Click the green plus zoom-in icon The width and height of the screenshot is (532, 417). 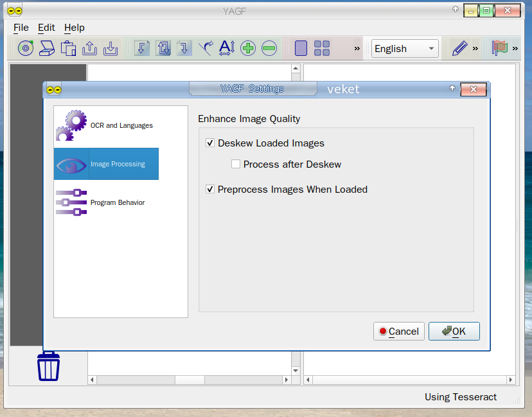pyautogui.click(x=248, y=48)
